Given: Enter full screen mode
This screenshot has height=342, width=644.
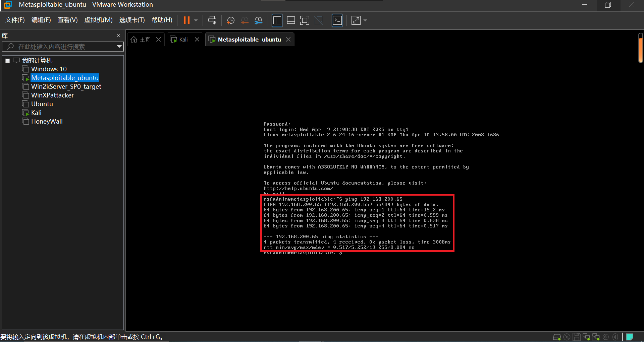Looking at the screenshot, I should click(305, 20).
